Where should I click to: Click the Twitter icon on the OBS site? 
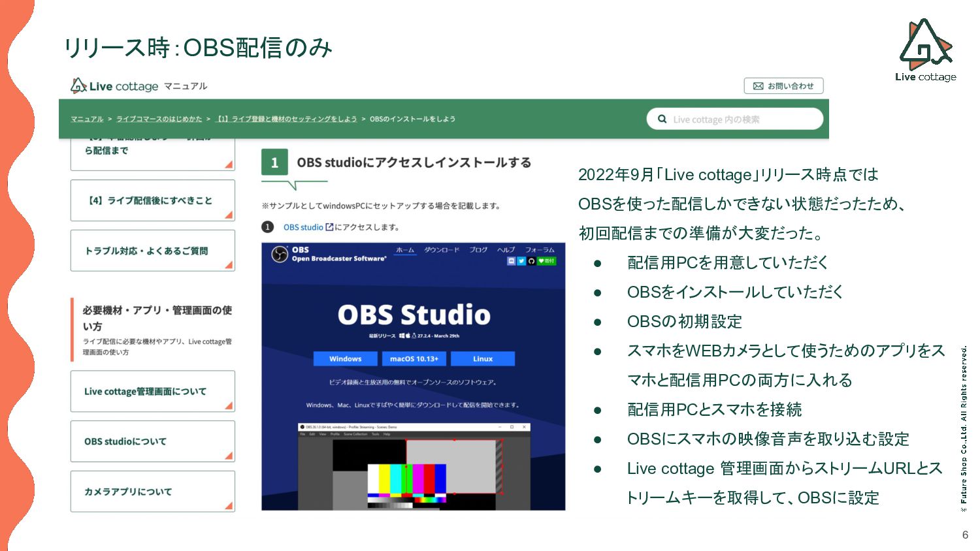coord(521,261)
